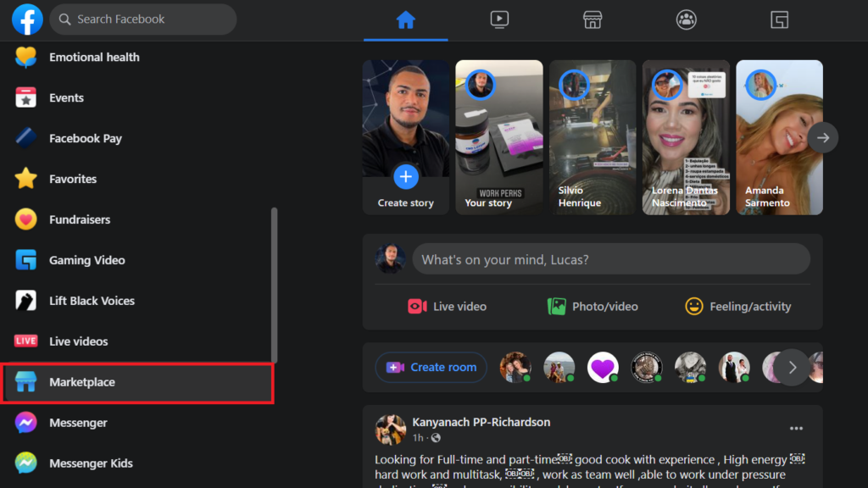Open the Events calendar icon

pyautogui.click(x=25, y=97)
